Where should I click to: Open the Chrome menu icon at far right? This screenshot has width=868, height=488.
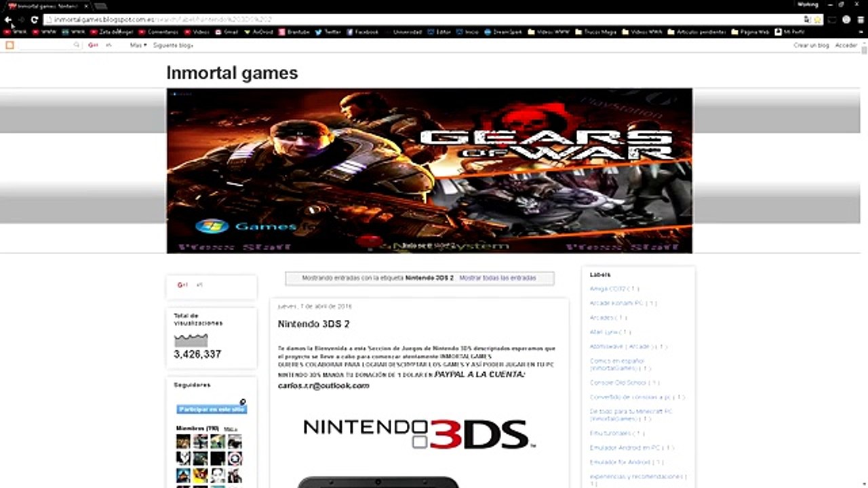pos(861,20)
